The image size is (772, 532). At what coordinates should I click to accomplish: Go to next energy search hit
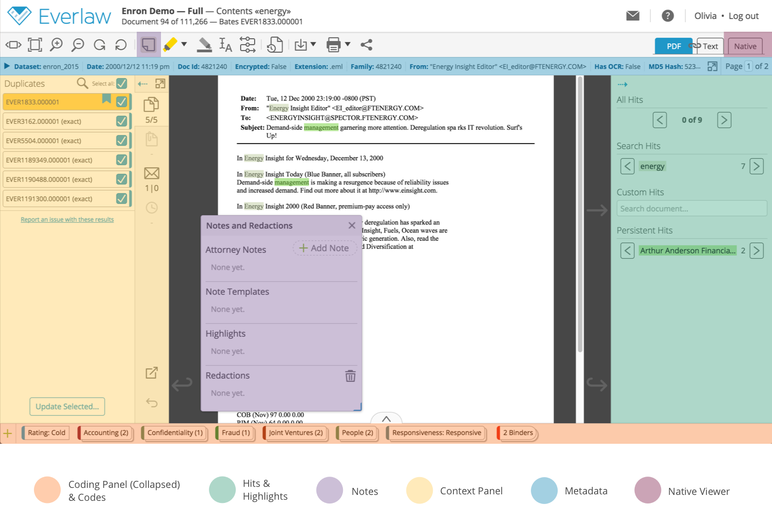tap(756, 166)
